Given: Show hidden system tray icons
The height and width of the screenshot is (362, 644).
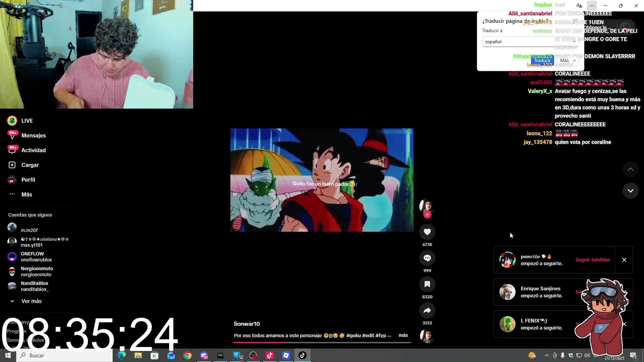Looking at the screenshot, I should pos(546,355).
